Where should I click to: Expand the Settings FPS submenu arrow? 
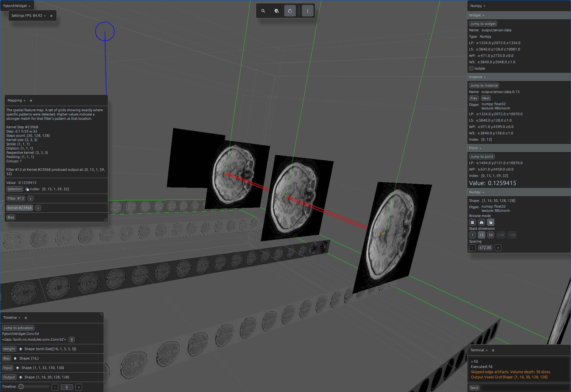(x=45, y=16)
